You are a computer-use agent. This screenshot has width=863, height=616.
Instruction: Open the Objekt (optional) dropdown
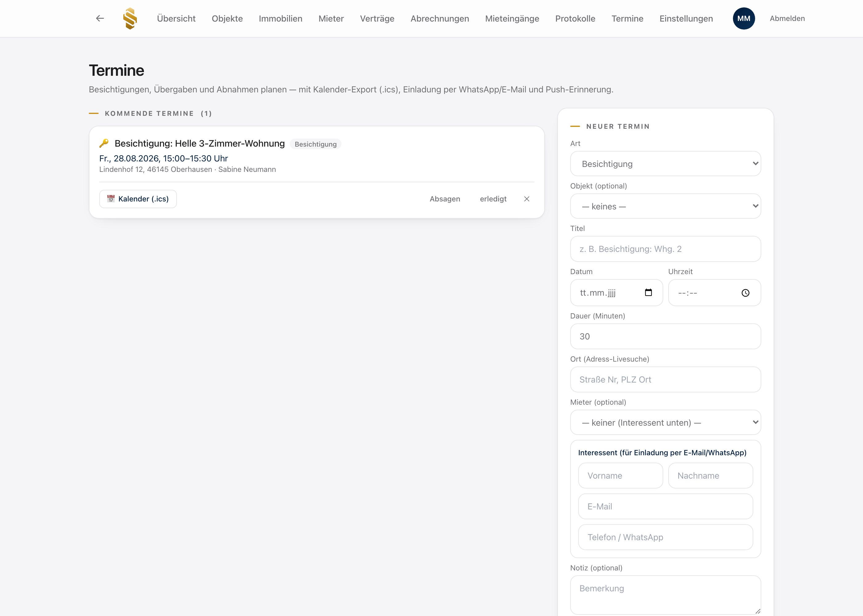[x=665, y=206]
